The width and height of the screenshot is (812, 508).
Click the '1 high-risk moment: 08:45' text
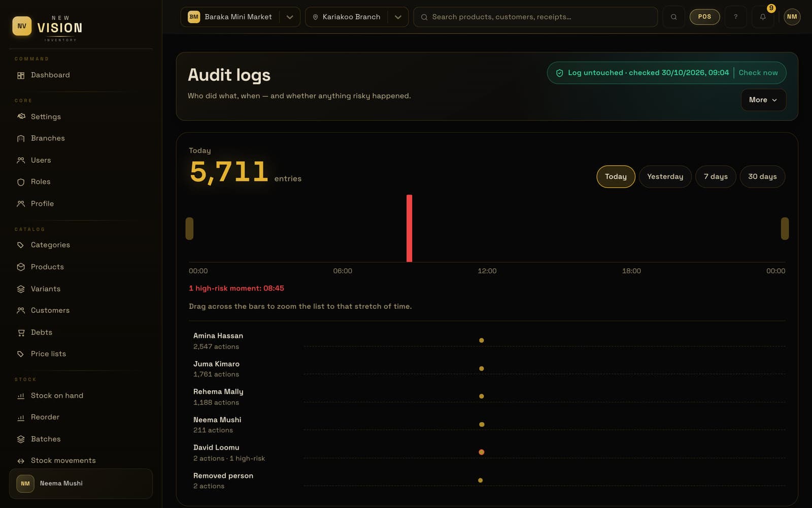tap(236, 289)
